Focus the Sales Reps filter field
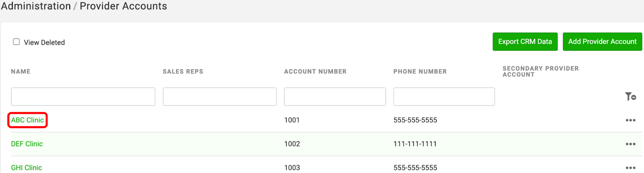This screenshot has height=173, width=644. point(219,97)
